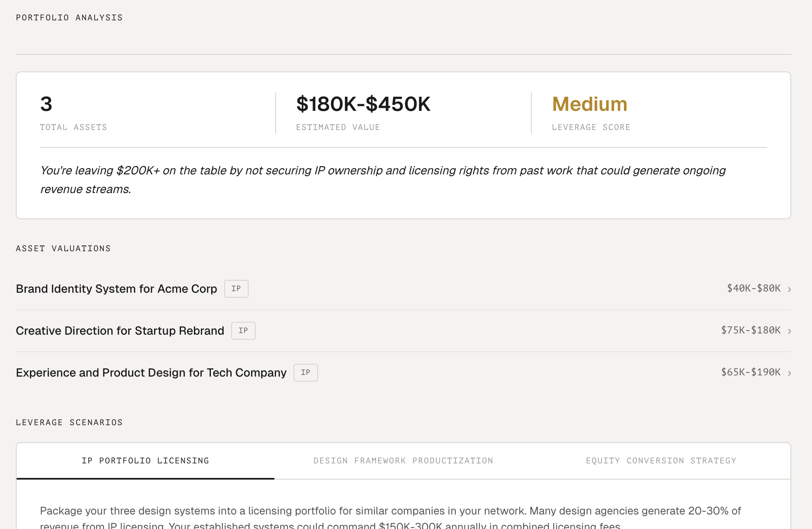Image resolution: width=812 pixels, height=529 pixels.
Task: Open Creative Direction for Startup Rebrand
Action: pos(120,331)
